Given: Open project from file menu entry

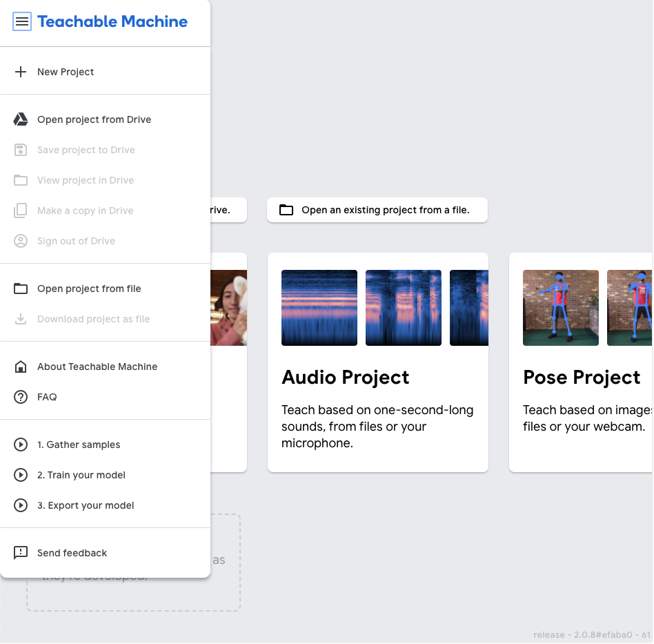Looking at the screenshot, I should click(x=89, y=289).
